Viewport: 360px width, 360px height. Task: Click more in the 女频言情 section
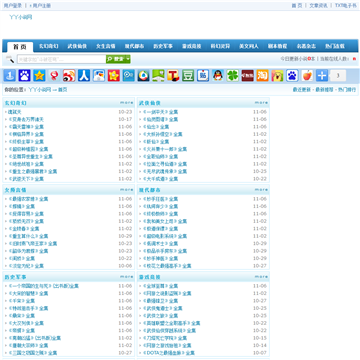tap(127, 190)
